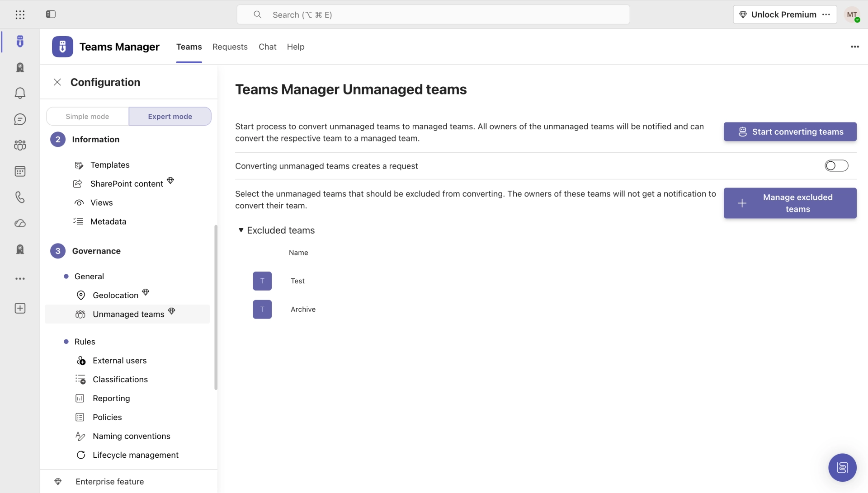Click the Teams Manager logo icon
Viewport: 868px width, 493px height.
pyautogui.click(x=62, y=47)
